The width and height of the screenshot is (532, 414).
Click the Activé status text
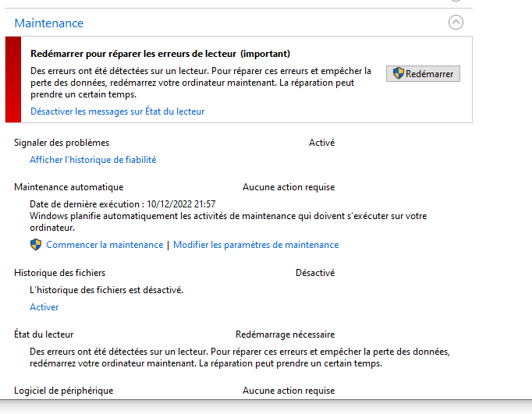click(321, 143)
